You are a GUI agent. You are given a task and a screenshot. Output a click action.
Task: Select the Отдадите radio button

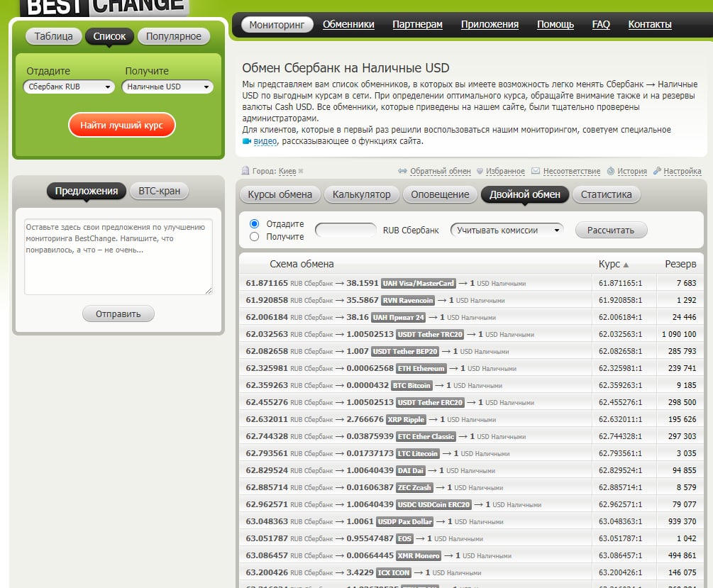click(254, 223)
